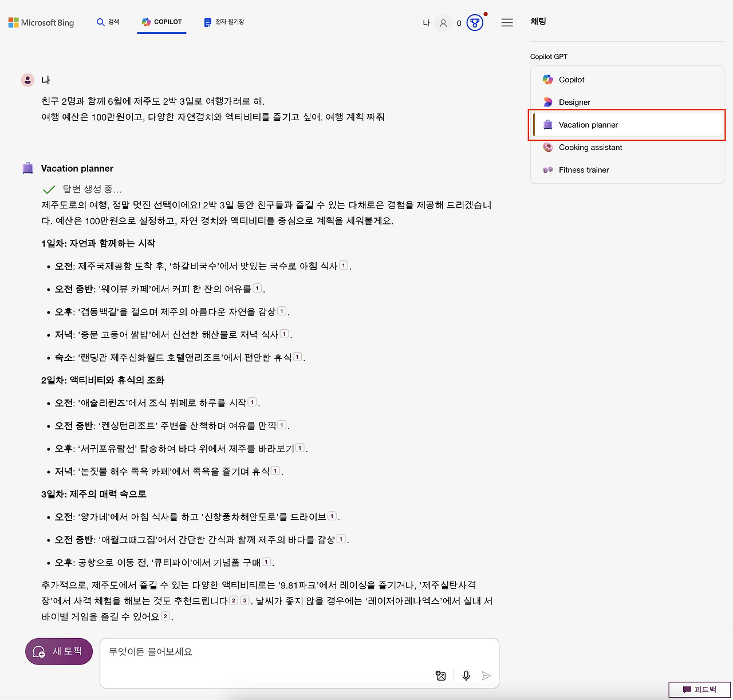Send the message with the paper plane icon
Image resolution: width=733 pixels, height=700 pixels.
[487, 675]
